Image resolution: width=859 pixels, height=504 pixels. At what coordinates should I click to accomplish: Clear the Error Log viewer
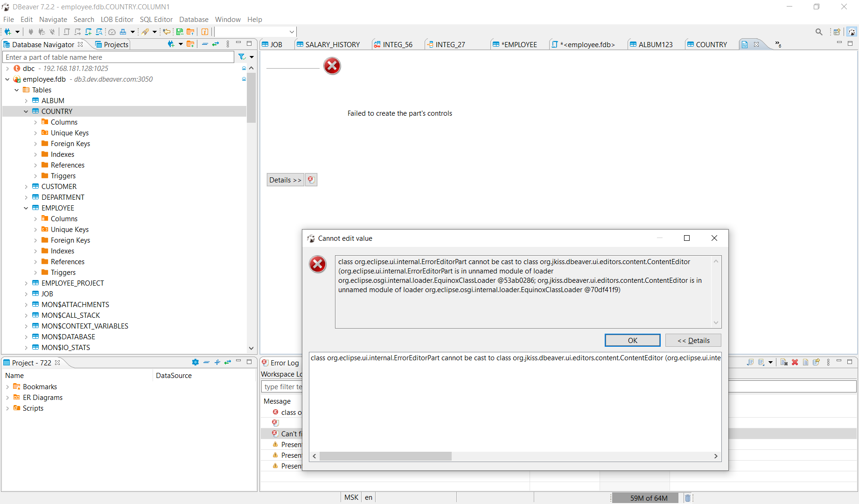tap(795, 362)
